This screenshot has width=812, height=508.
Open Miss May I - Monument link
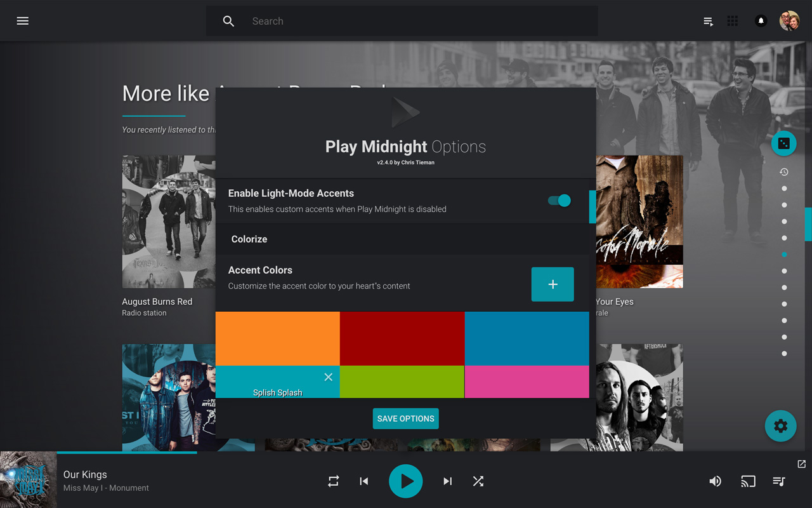106,488
